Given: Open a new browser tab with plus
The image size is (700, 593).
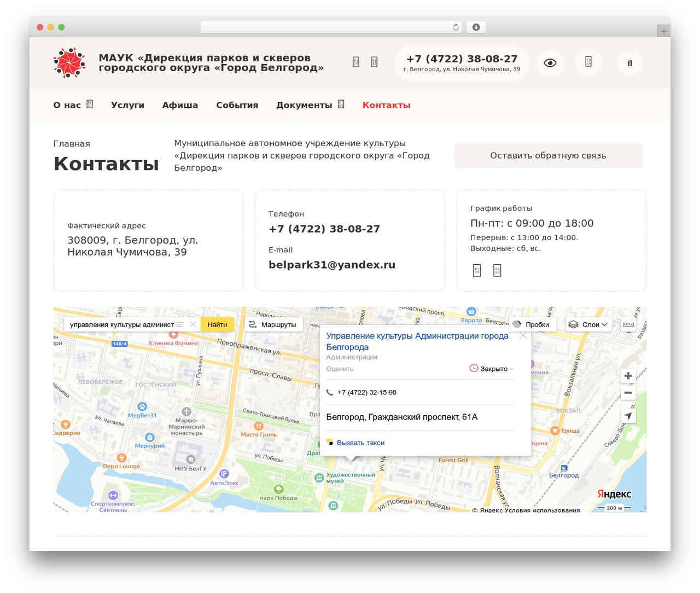Looking at the screenshot, I should pyautogui.click(x=664, y=31).
